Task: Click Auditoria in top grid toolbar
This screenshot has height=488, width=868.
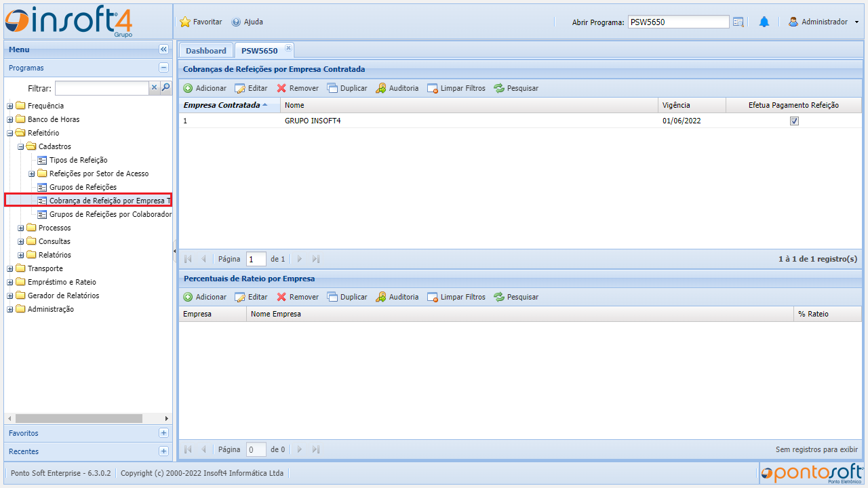Action: [x=397, y=88]
